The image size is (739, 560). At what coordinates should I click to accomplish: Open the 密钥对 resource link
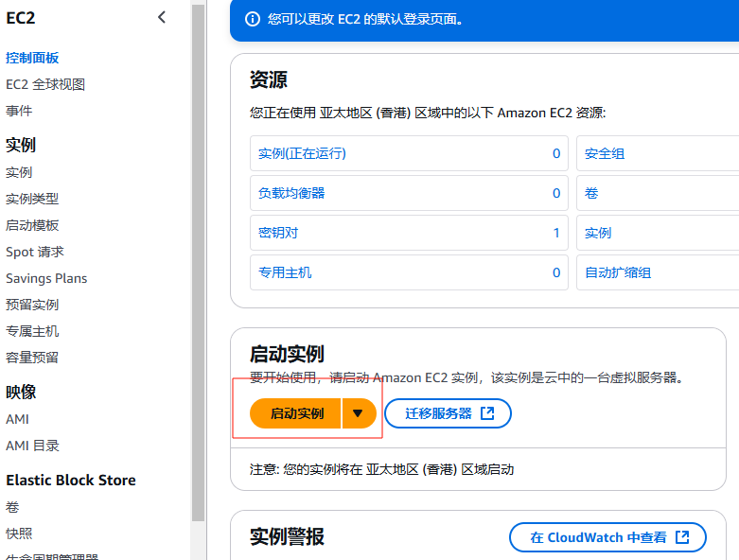278,233
